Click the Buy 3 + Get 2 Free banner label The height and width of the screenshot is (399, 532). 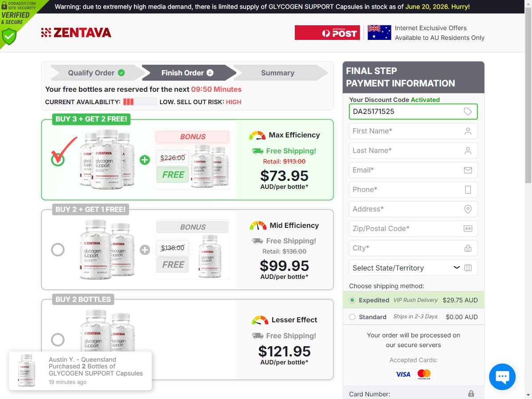click(91, 119)
